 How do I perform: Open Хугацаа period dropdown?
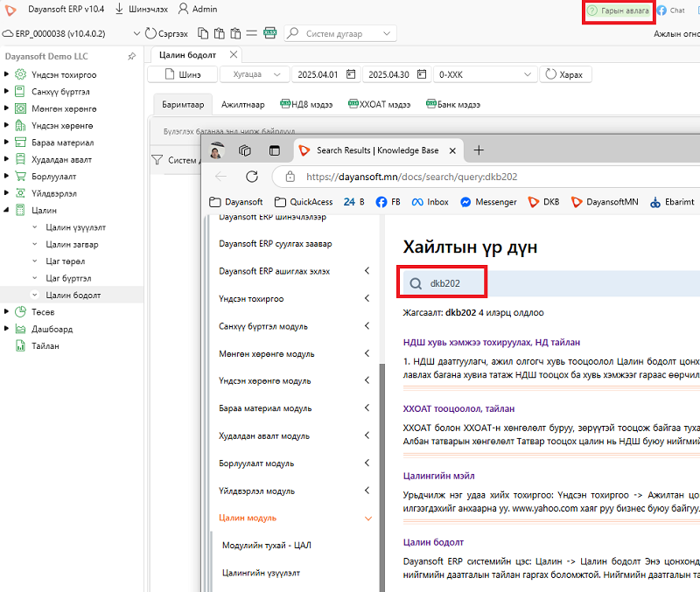pos(255,74)
